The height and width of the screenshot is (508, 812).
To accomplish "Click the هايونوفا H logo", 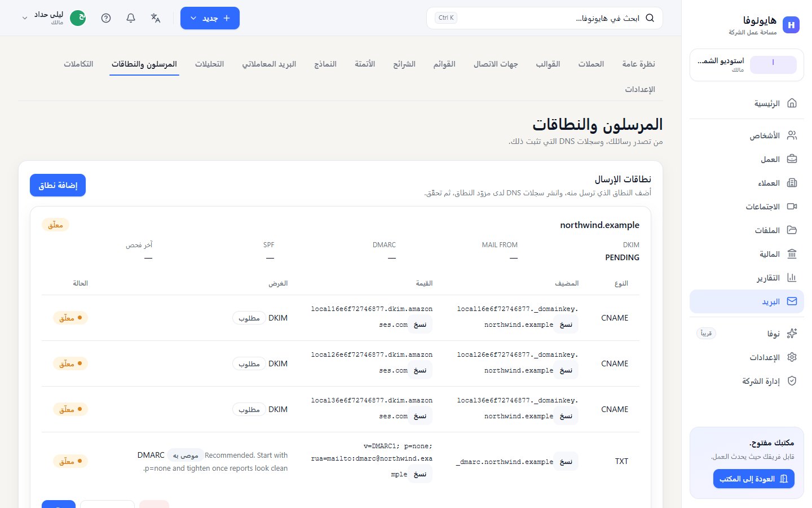I will [791, 25].
